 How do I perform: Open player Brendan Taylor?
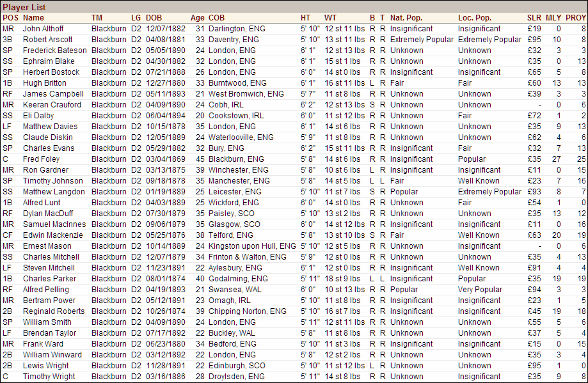point(49,332)
